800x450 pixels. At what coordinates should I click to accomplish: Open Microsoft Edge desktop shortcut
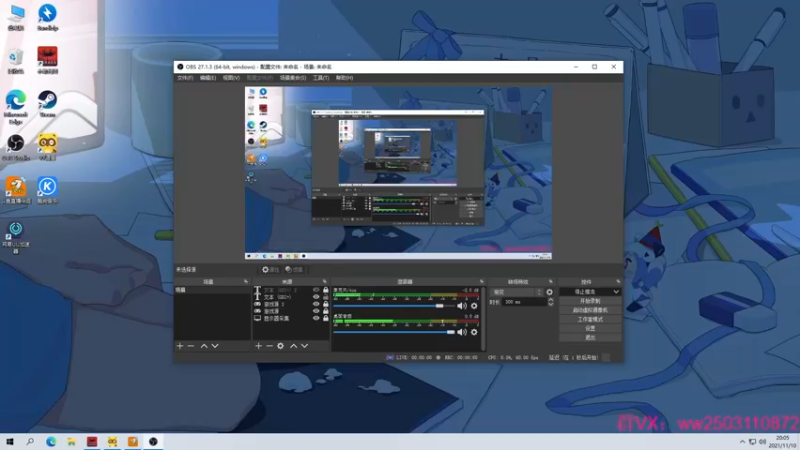pyautogui.click(x=16, y=107)
